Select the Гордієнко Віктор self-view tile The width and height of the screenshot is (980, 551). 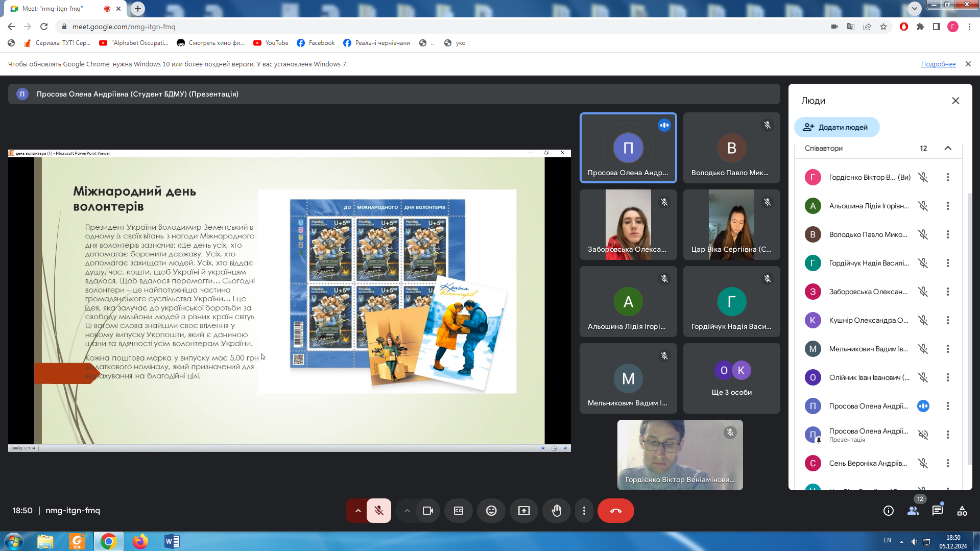[x=680, y=455]
